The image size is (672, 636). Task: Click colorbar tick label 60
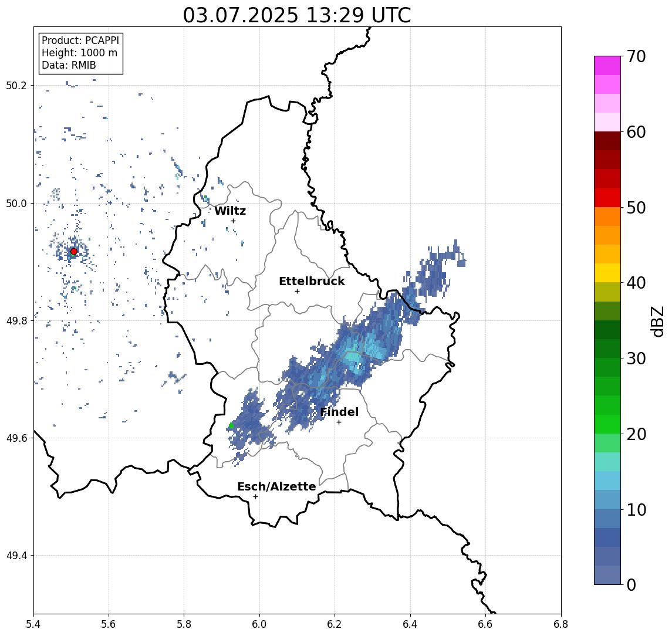[636, 132]
